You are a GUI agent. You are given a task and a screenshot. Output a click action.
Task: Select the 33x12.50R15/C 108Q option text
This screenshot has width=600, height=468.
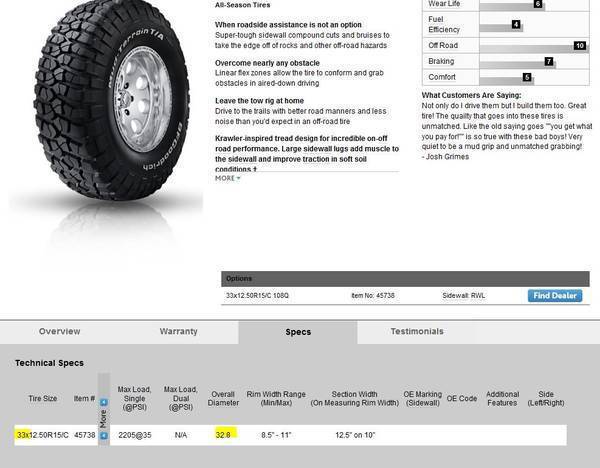257,295
